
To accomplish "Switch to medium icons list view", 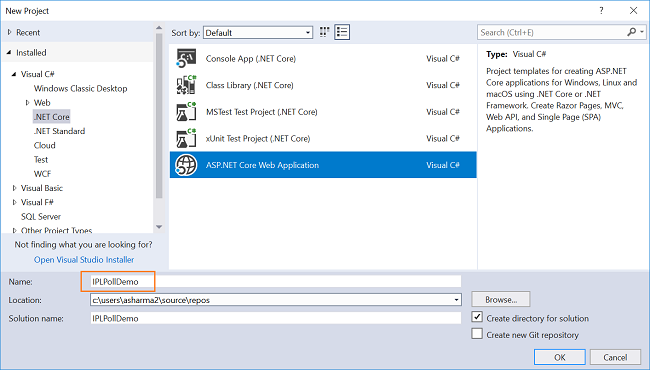I will coord(342,32).
